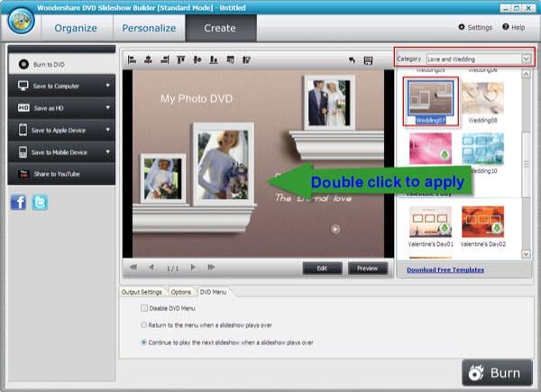Select Continue to play next slideshow radio
Screen dimensions: 541x392
[144, 342]
